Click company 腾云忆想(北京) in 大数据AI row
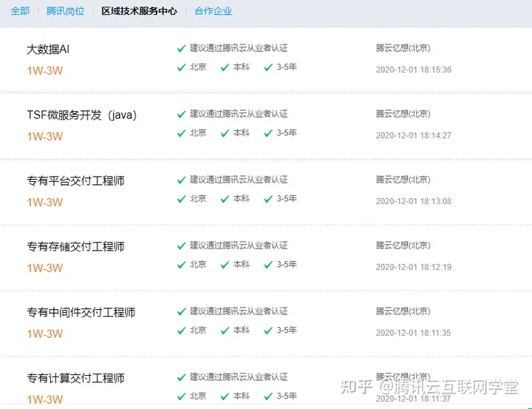532x409 pixels. pyautogui.click(x=403, y=48)
